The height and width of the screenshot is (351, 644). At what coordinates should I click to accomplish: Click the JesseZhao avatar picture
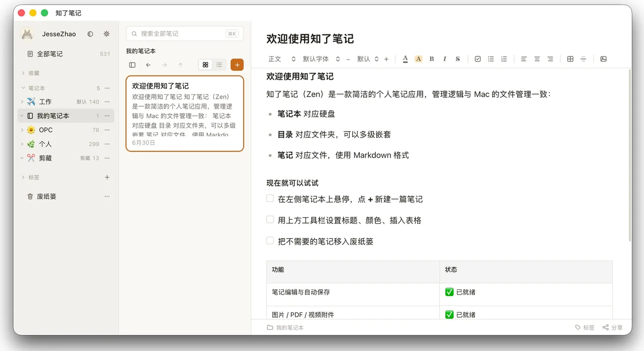click(x=27, y=34)
